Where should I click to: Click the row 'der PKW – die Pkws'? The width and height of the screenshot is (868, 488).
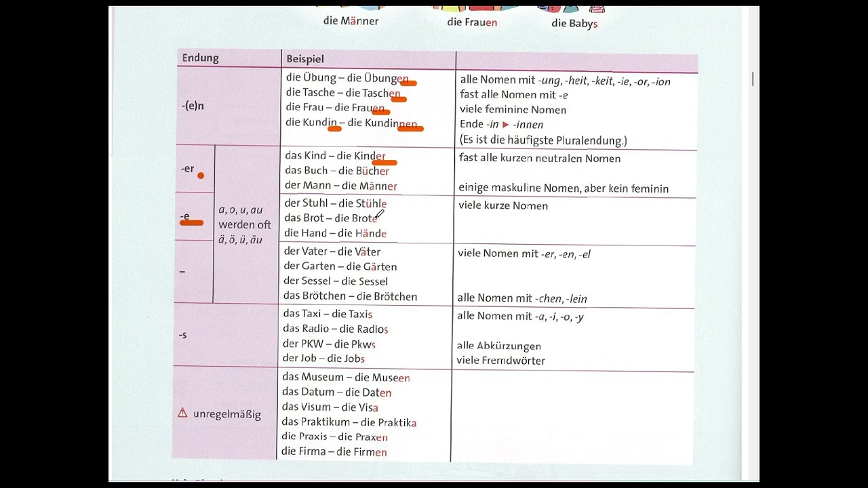tap(330, 344)
